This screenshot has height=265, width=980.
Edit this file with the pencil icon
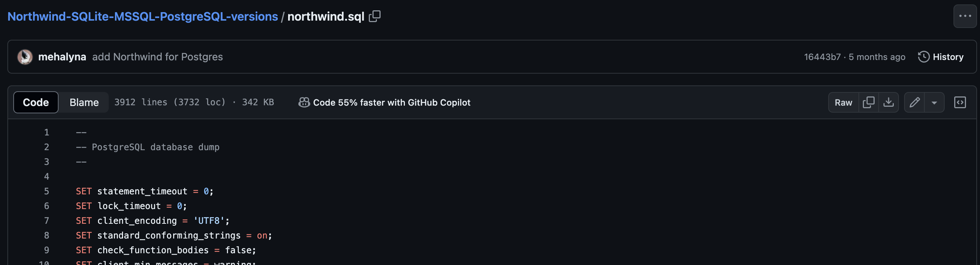[x=914, y=102]
